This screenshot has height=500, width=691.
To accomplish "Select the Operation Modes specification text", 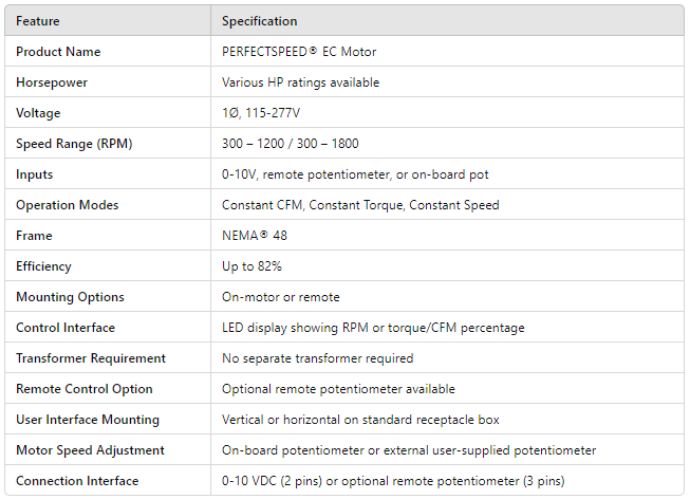I will click(360, 205).
